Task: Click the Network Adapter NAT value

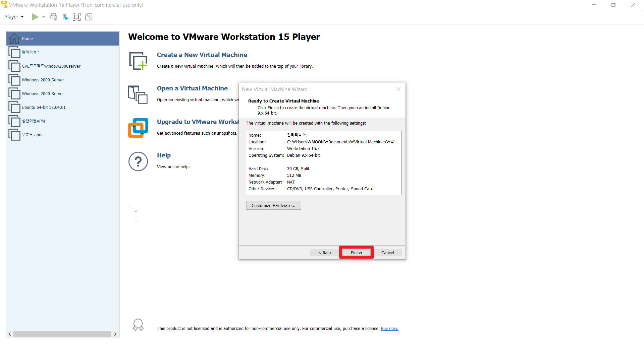Action: click(291, 182)
